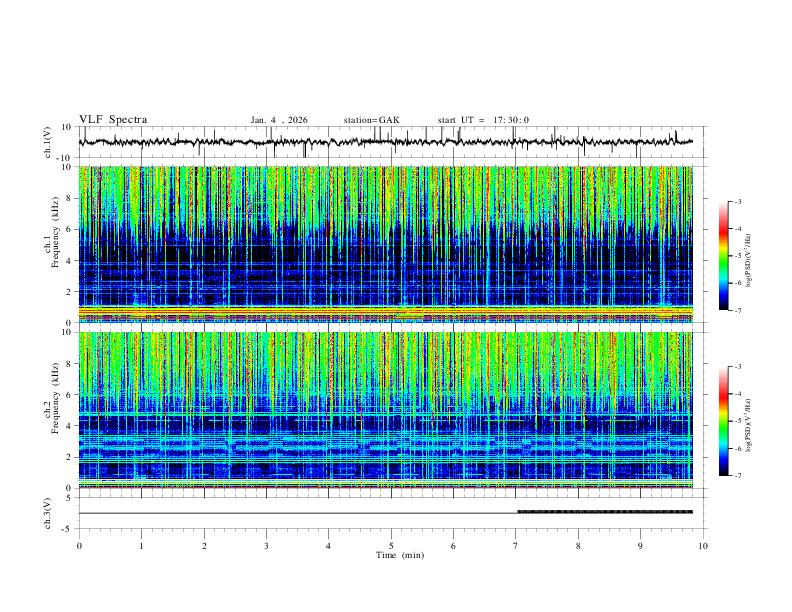Click the "8" kHz tick on ch.1 frequency axis
This screenshot has width=792, height=612.
(x=70, y=198)
